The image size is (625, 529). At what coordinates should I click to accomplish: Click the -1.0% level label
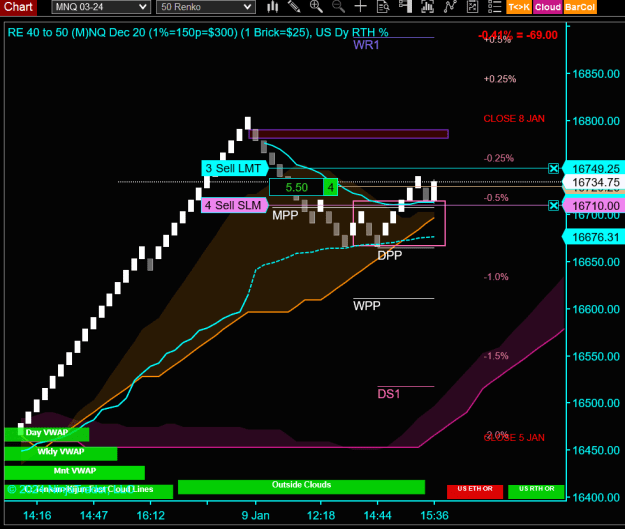click(x=496, y=277)
